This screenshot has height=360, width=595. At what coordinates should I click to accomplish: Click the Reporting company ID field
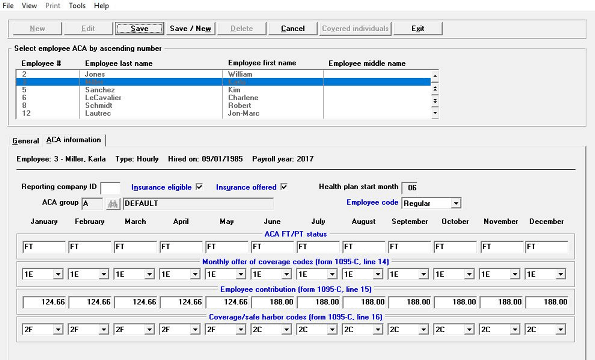110,187
